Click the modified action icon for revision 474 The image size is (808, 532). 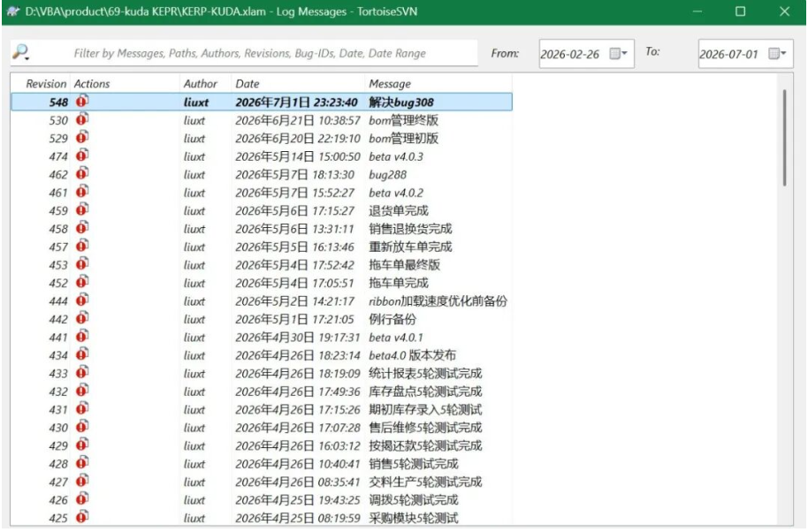pos(82,156)
